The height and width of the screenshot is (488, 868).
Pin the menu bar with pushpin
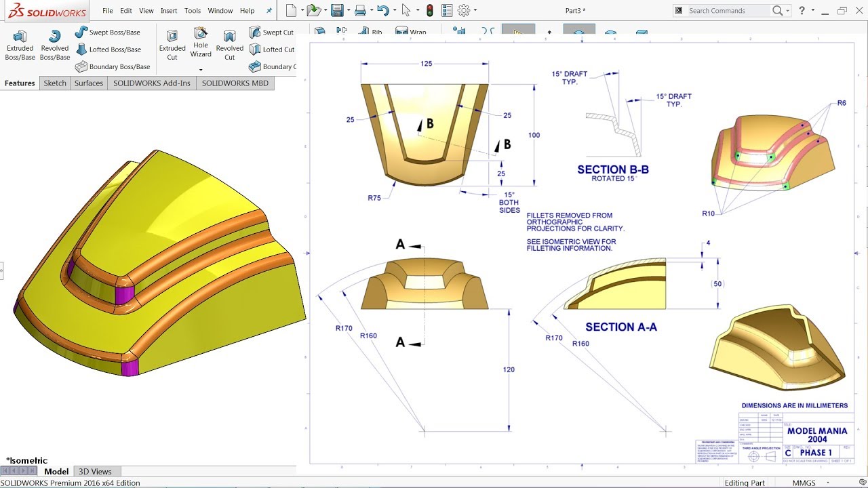pyautogui.click(x=269, y=11)
